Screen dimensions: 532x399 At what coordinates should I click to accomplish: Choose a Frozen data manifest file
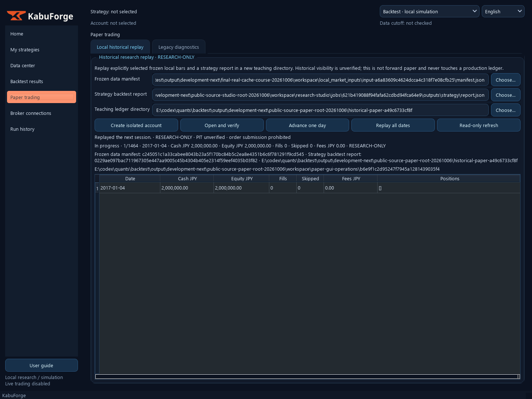pos(505,80)
